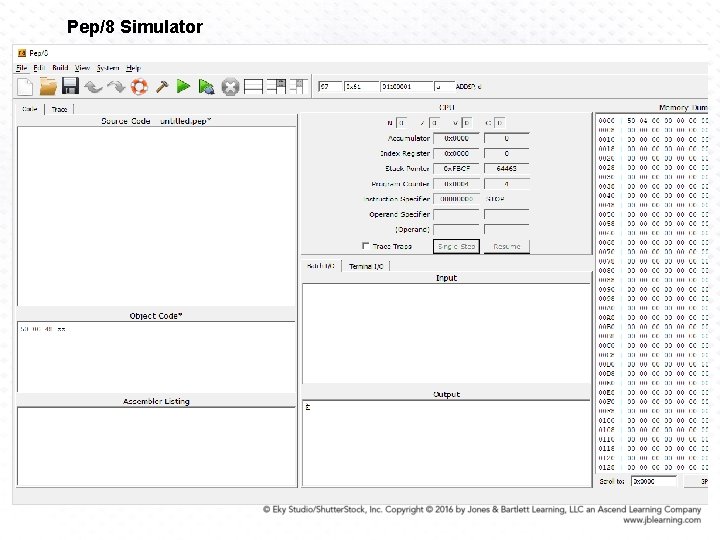Save the program with the floppy disk icon
Viewport: 720px width, 540px height.
(x=70, y=86)
